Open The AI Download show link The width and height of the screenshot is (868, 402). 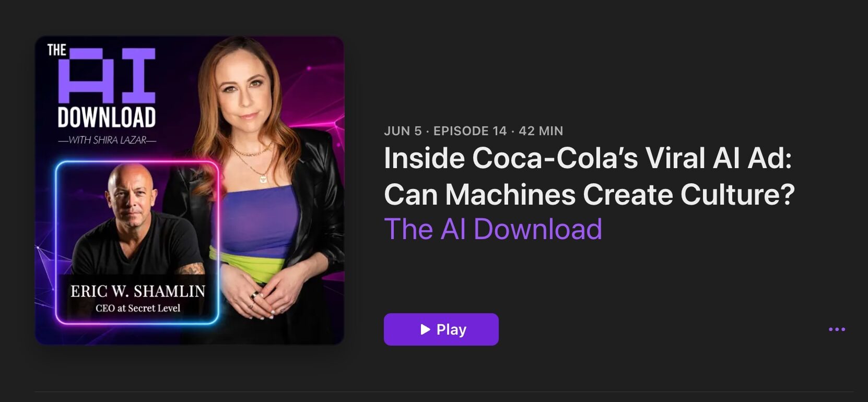click(x=493, y=229)
